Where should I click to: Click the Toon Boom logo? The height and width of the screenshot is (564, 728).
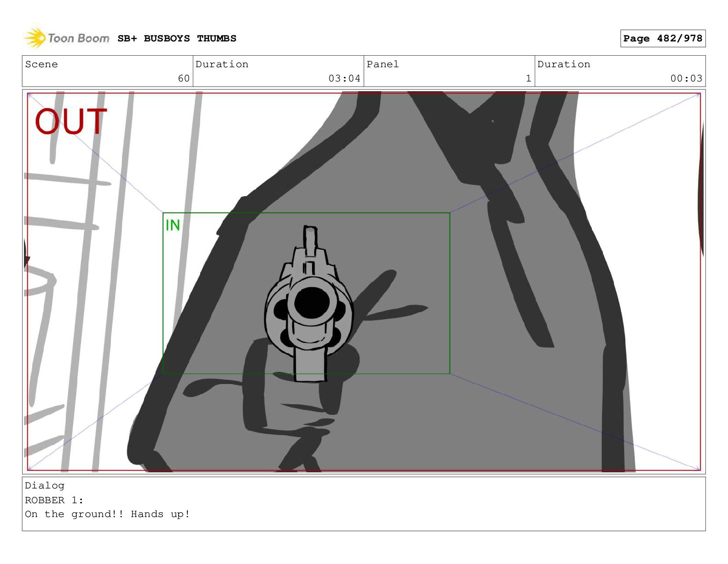point(67,38)
